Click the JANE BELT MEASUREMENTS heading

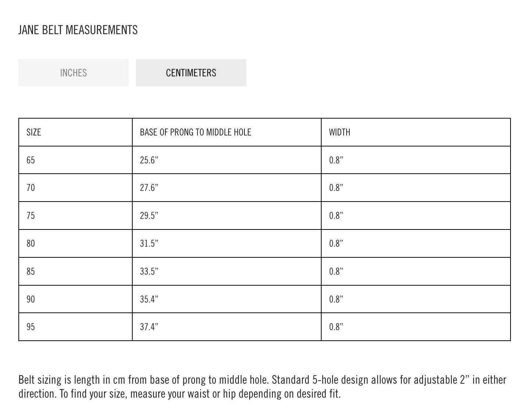78,30
